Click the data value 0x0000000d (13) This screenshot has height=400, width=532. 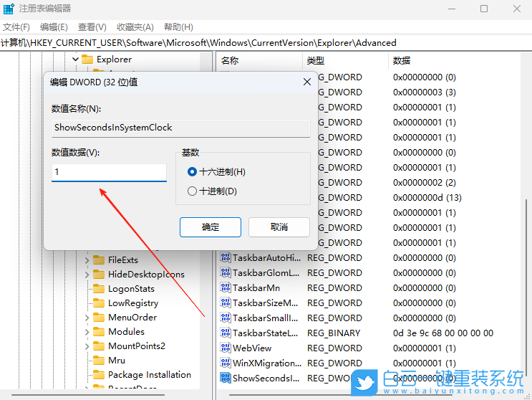click(427, 197)
